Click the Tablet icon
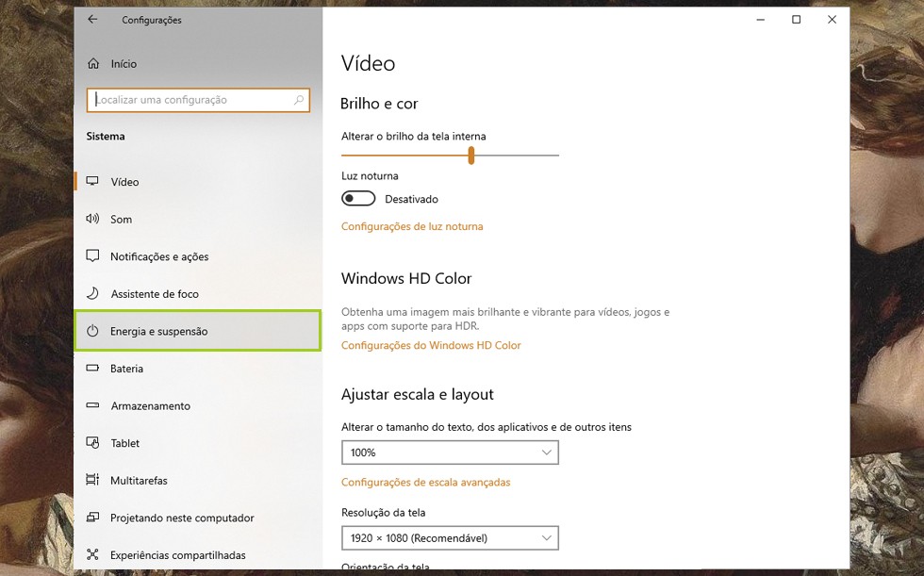The image size is (924, 576). (92, 443)
